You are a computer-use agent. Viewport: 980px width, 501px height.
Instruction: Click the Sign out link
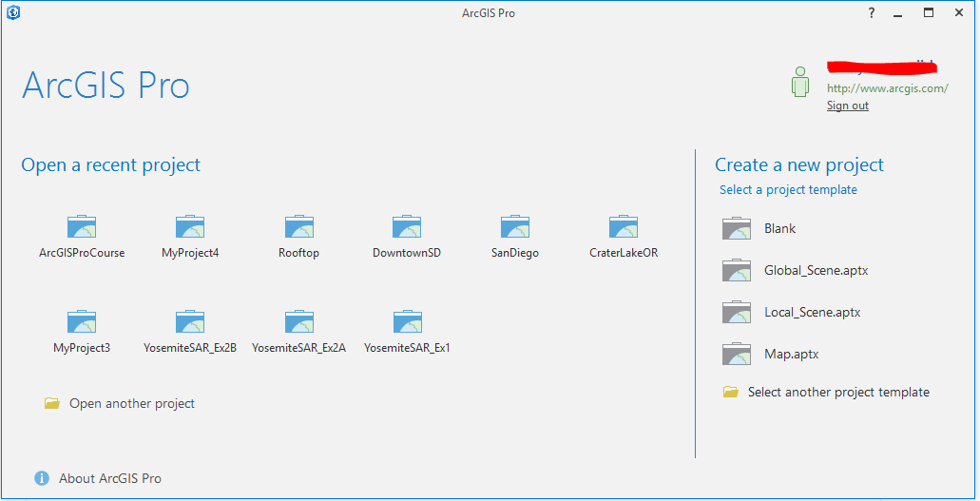[x=848, y=106]
